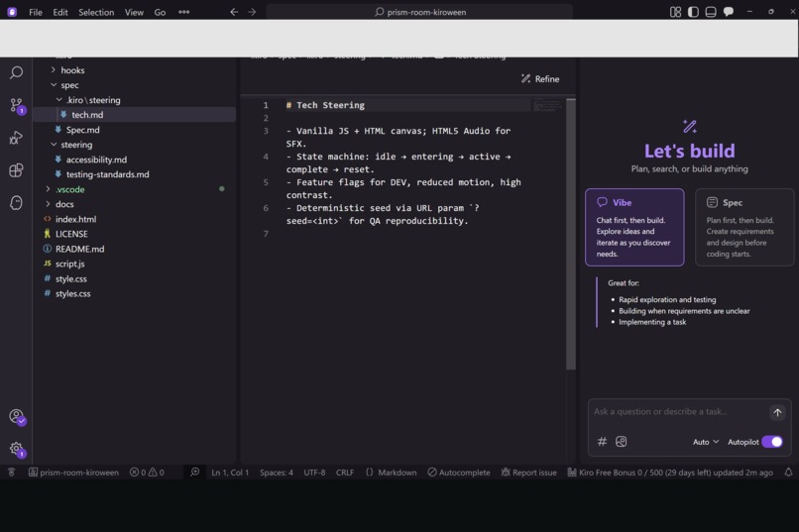Click the Kiro Free Bonus usage indicator
Viewport: 799px width, 532px height.
point(670,473)
